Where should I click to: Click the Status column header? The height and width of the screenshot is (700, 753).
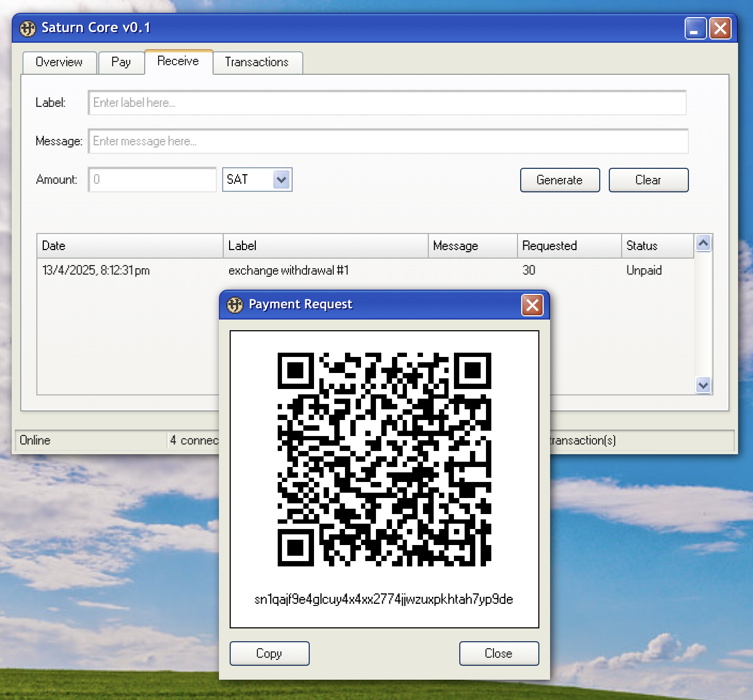coord(657,246)
